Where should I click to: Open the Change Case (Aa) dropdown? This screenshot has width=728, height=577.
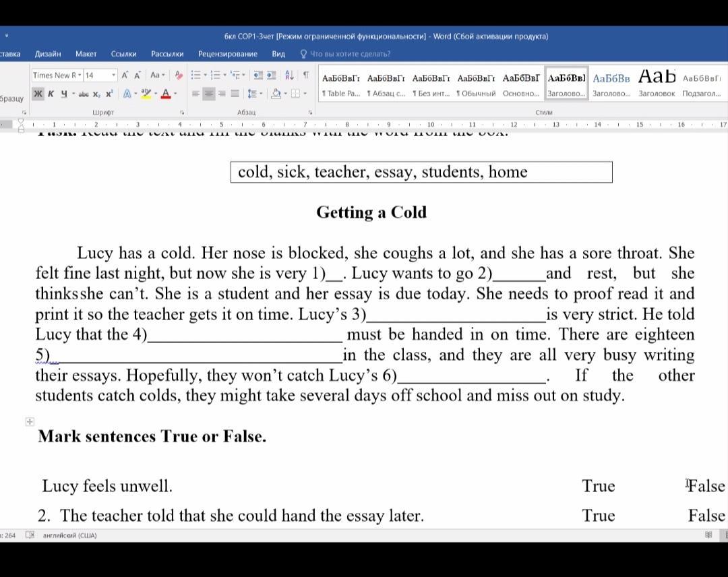[157, 75]
